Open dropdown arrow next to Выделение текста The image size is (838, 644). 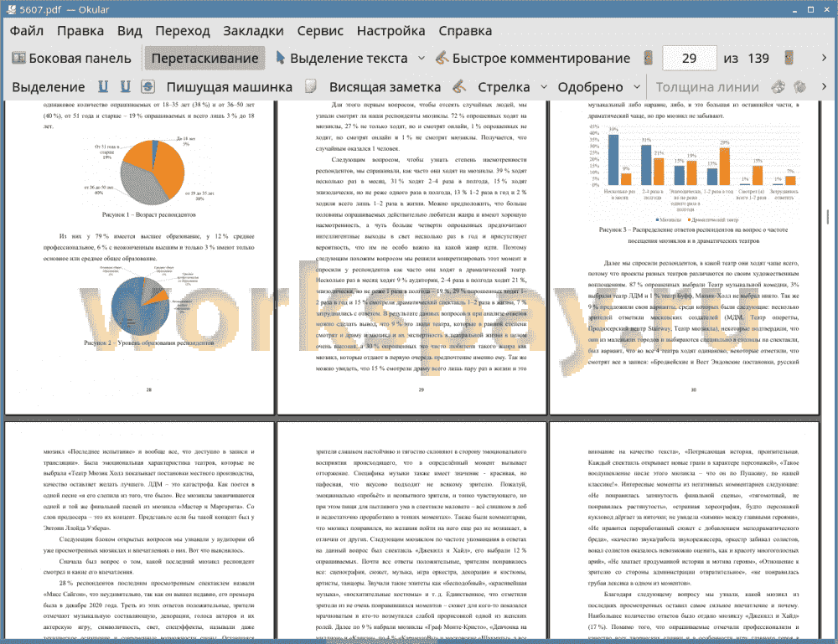click(422, 59)
